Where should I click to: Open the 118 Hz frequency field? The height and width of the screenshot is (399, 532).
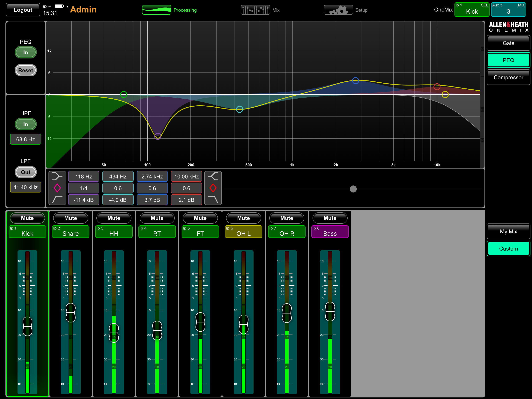pos(84,176)
